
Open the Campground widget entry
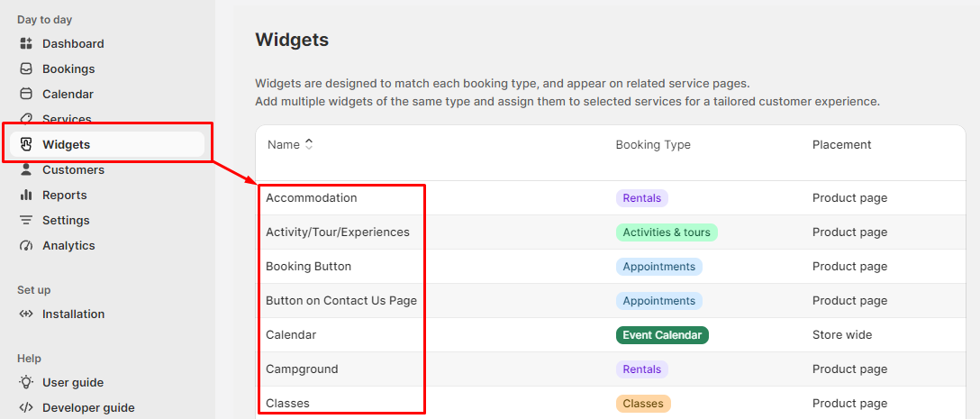click(302, 369)
